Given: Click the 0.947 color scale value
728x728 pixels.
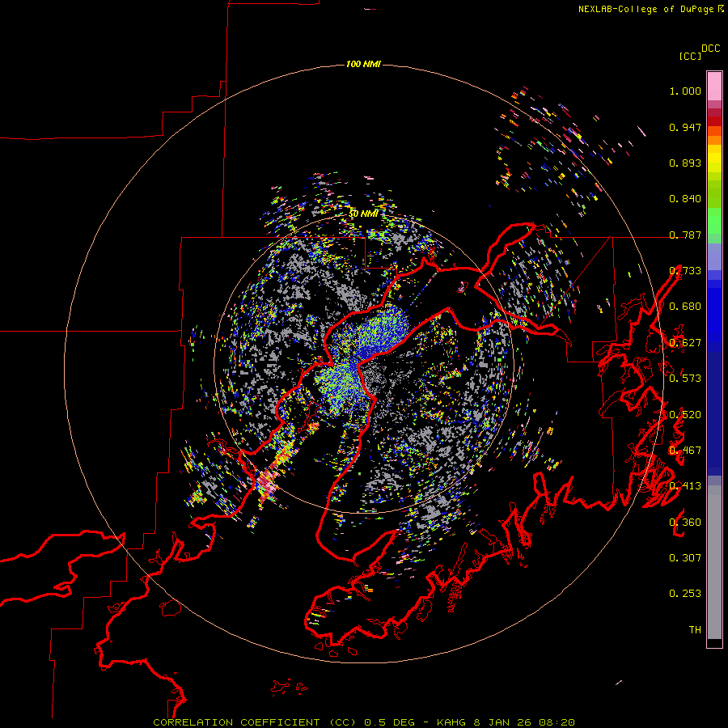Looking at the screenshot, I should (685, 127).
